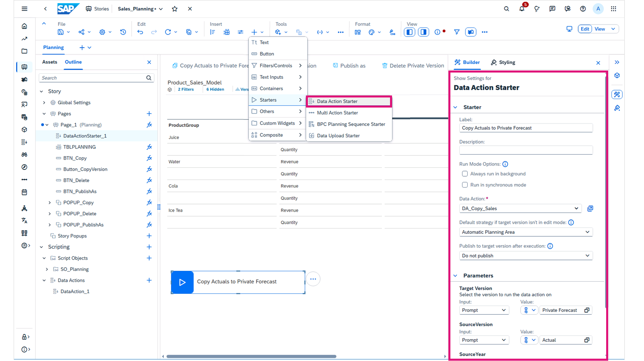Image resolution: width=644 pixels, height=361 pixels.
Task: Click the filter funnel icon in View
Action: tap(456, 32)
